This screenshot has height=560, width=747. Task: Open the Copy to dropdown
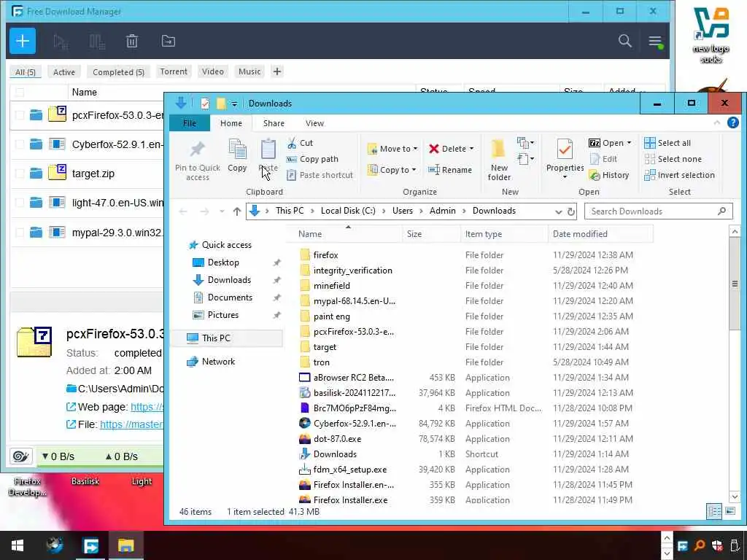click(x=392, y=169)
